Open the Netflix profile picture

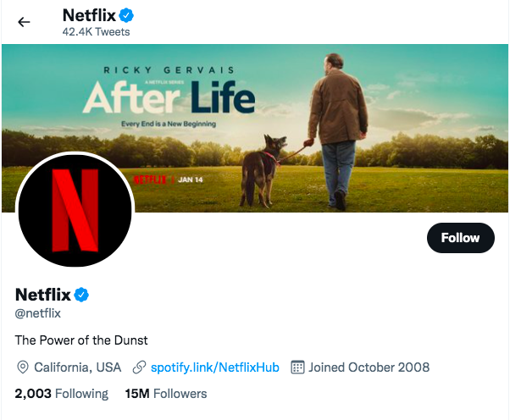point(75,210)
